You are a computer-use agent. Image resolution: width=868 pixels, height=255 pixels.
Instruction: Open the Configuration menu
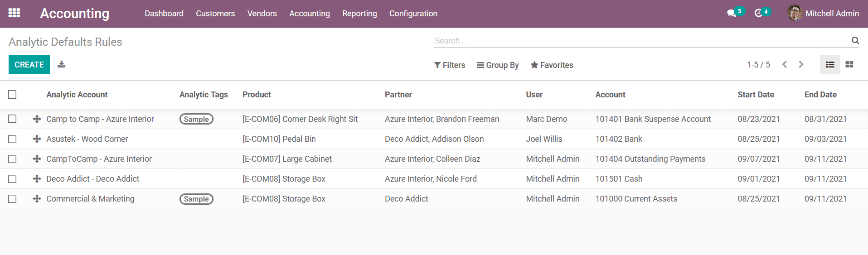413,14
